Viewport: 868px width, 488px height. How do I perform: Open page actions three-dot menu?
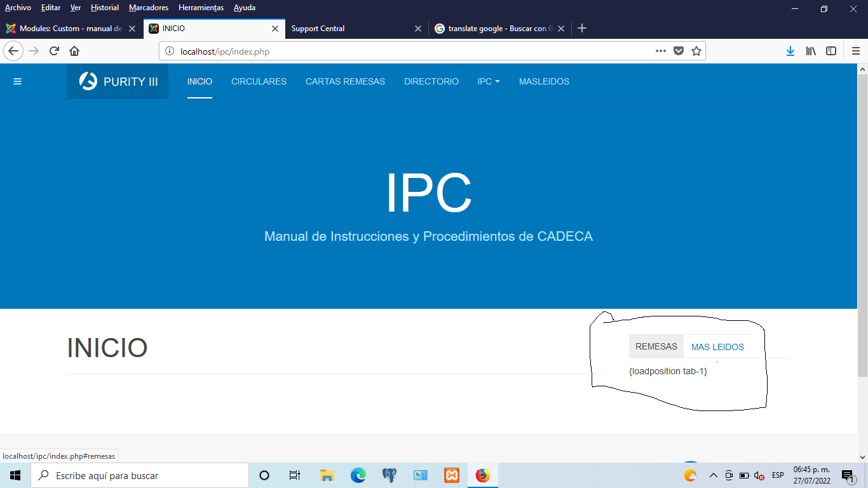click(x=661, y=51)
